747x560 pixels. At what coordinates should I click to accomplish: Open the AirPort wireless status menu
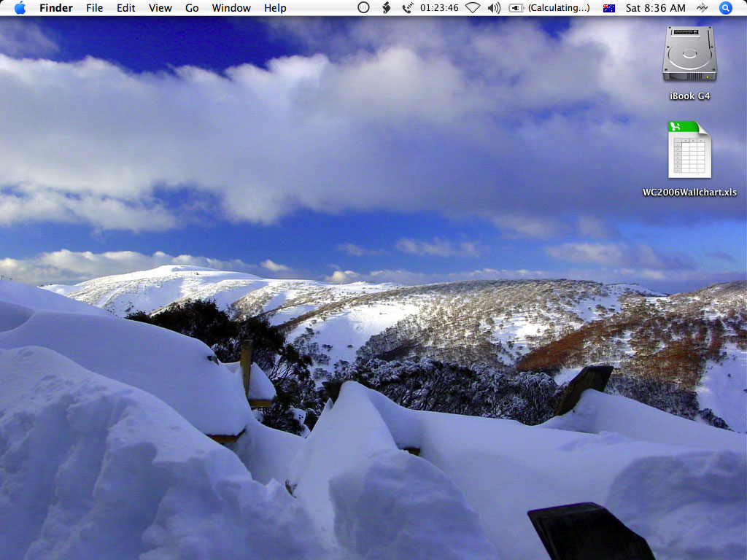(472, 7)
